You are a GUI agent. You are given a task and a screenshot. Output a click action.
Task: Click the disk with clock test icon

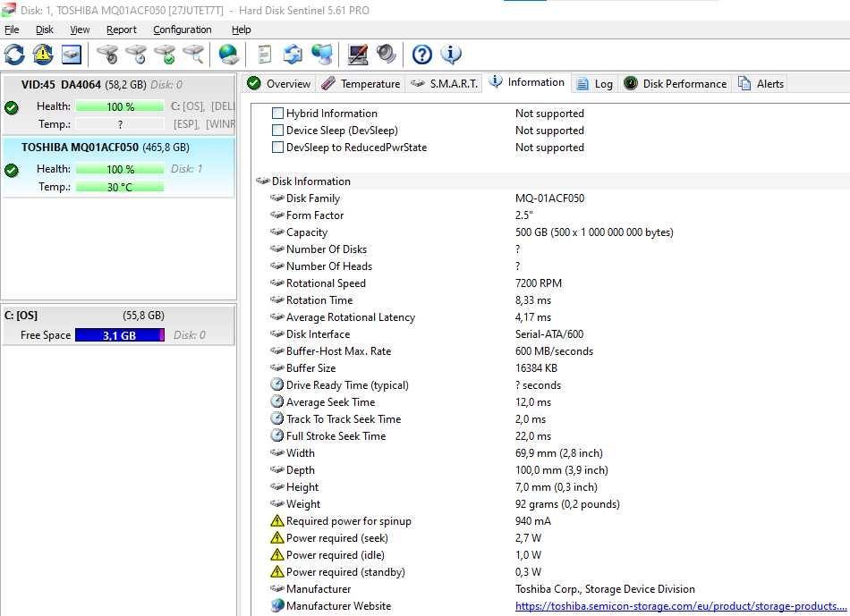point(136,55)
